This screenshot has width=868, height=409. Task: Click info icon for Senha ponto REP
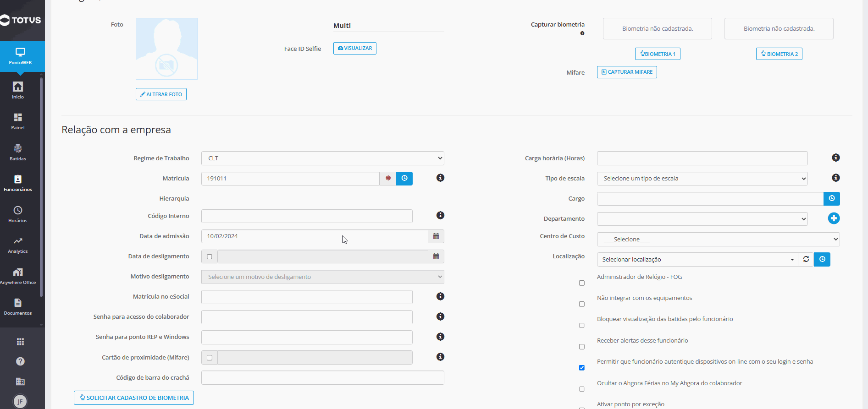pos(440,337)
